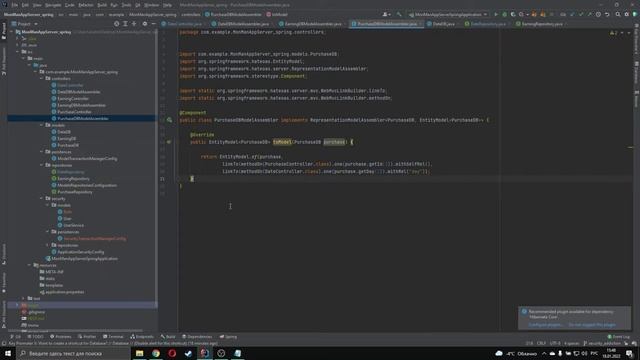Viewport: 640px width, 360px height.
Task: Click the Debug bug icon in toolbar
Action: [x=504, y=14]
